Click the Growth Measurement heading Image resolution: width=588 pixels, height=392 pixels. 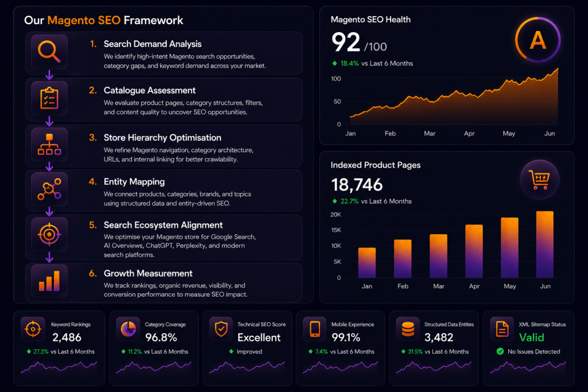click(x=148, y=273)
